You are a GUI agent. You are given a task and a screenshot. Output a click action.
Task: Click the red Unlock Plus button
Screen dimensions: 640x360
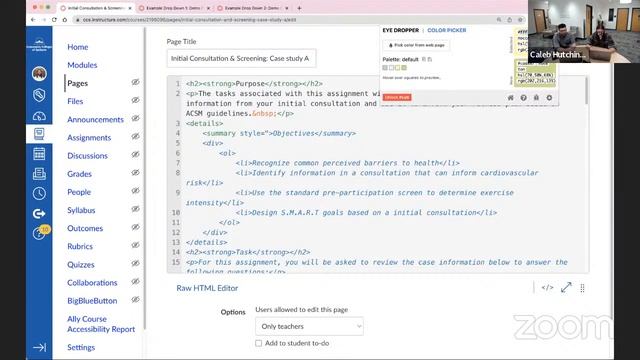pyautogui.click(x=397, y=98)
